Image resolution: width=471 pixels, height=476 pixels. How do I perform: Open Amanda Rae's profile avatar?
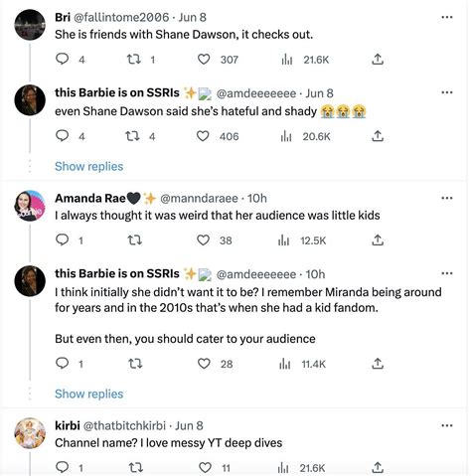[30, 206]
